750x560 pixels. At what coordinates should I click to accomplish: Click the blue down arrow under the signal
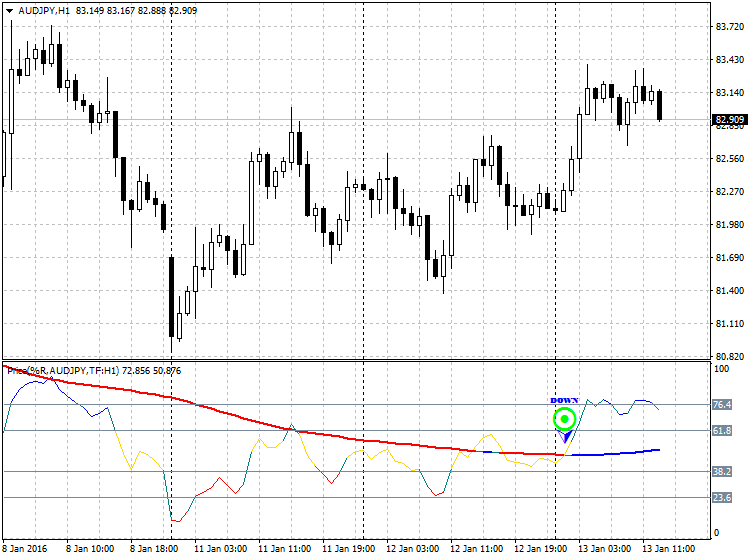(566, 437)
